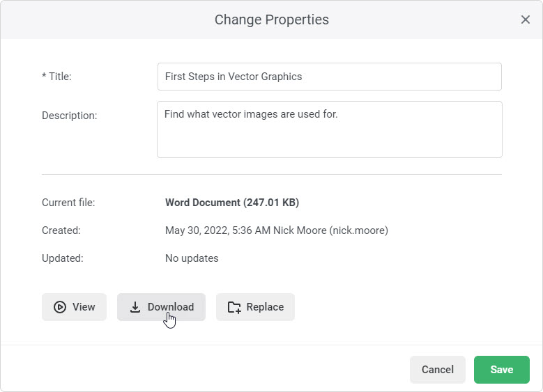The image size is (543, 392).
Task: Cancel the property changes
Action: click(x=437, y=370)
